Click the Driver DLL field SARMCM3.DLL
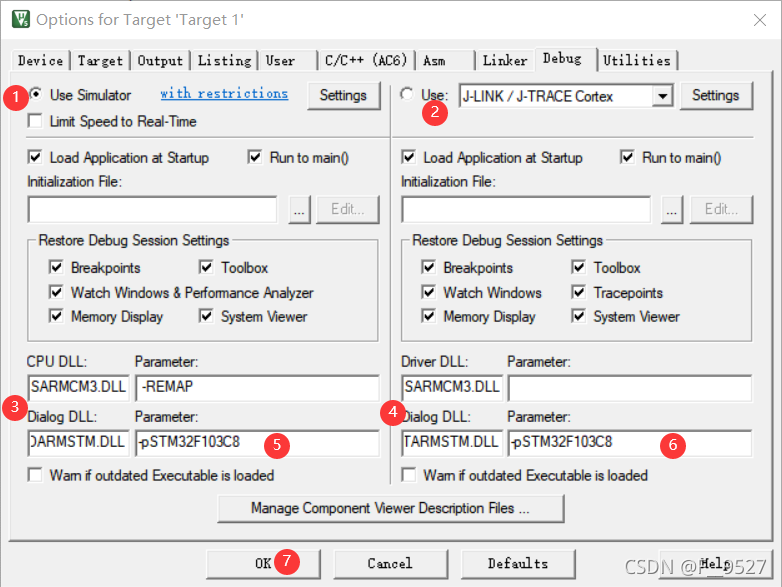Viewport: 782px width, 587px height. pyautogui.click(x=452, y=388)
